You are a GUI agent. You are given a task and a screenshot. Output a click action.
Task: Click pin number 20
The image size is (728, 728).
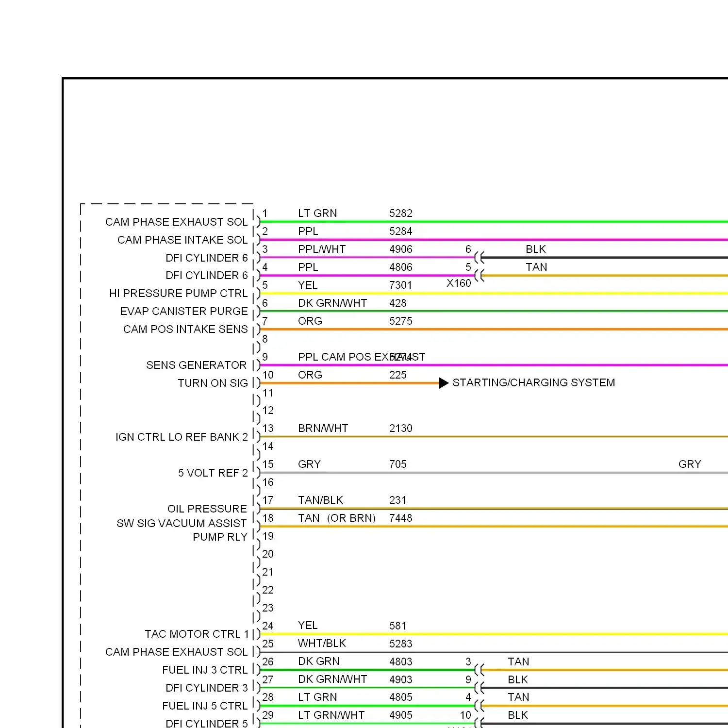[x=268, y=554]
